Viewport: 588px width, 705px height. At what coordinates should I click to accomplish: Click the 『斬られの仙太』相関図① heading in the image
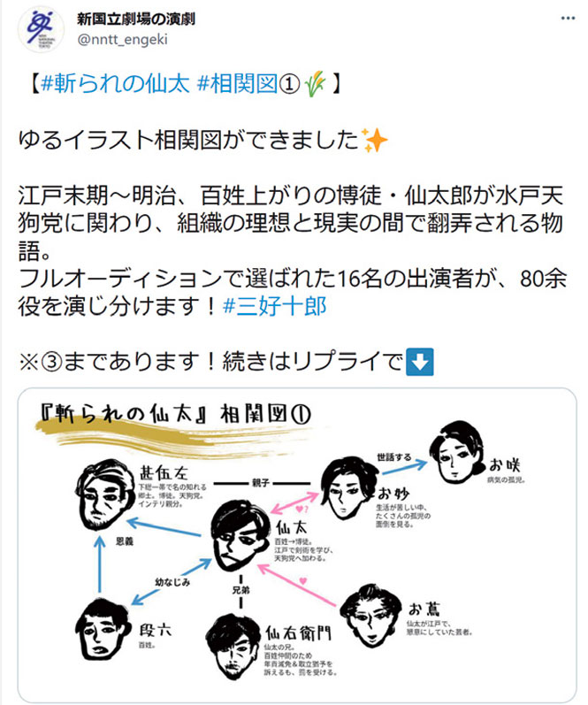175,414
